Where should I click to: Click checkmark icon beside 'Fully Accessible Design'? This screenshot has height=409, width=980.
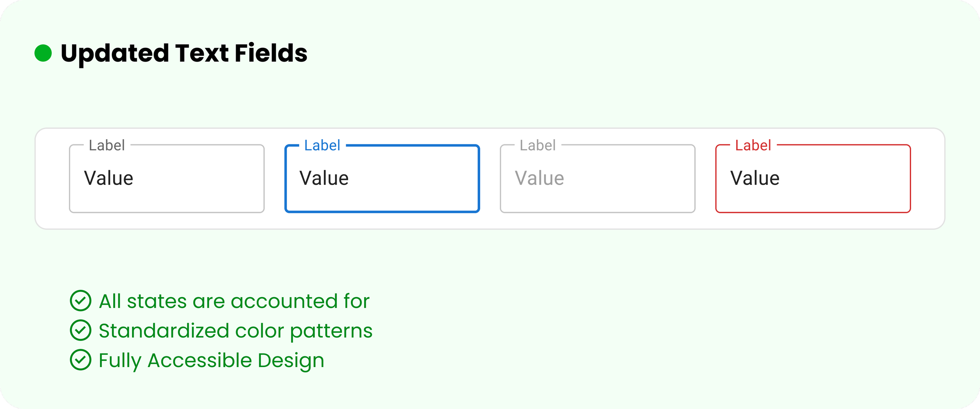[x=80, y=360]
